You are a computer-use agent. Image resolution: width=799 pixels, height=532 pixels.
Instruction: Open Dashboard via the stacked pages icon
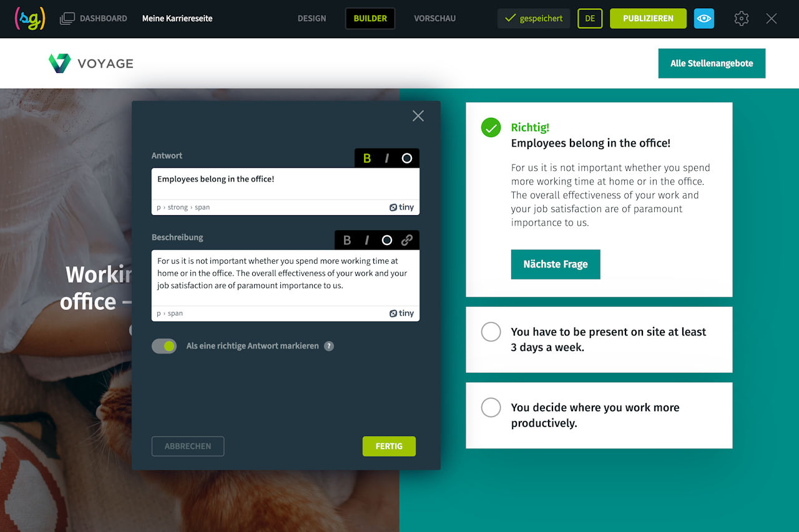(67, 19)
